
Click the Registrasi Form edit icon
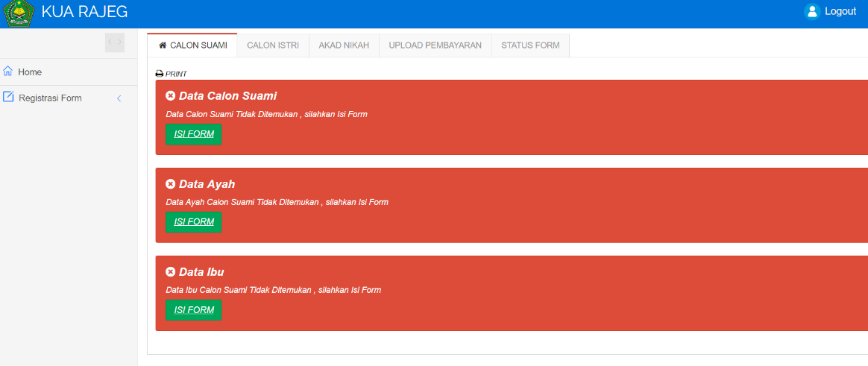point(8,97)
